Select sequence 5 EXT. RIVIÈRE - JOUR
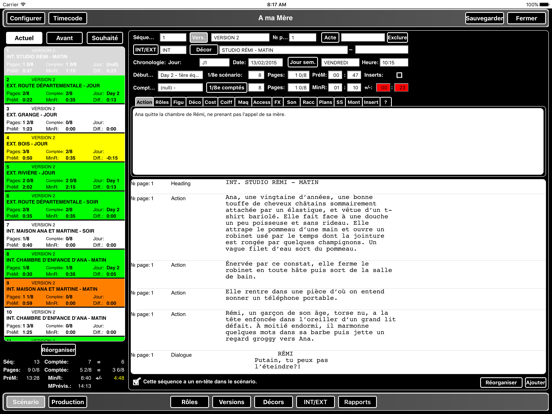Screen dimensions: 552x414 pyautogui.click(x=64, y=177)
